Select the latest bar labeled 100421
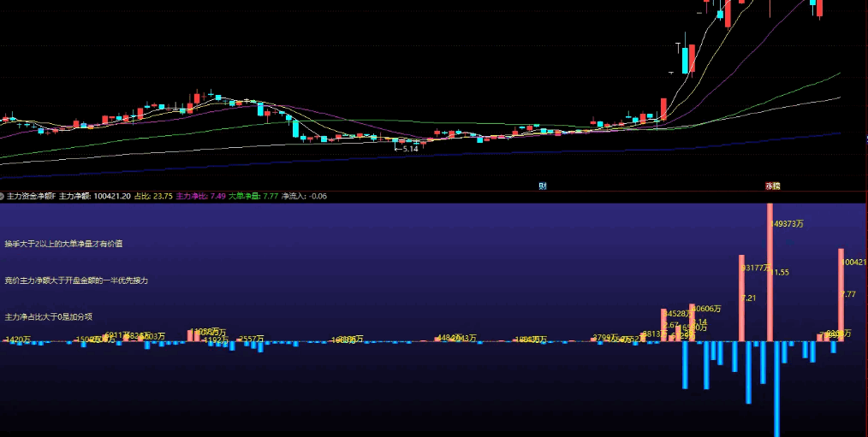Image resolution: width=868 pixels, height=437 pixels. pos(841,295)
